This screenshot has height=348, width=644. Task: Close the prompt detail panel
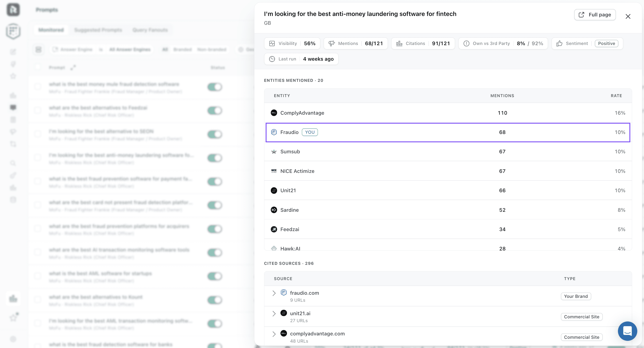coord(628,17)
